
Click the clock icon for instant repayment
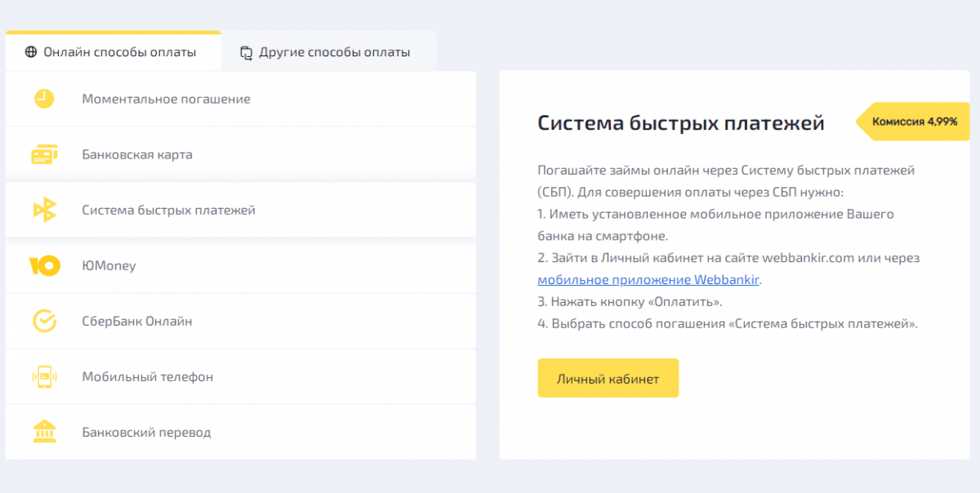click(44, 99)
